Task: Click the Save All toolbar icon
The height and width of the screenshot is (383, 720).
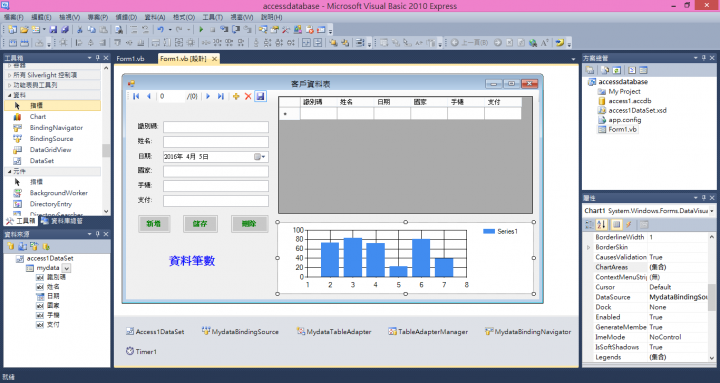Action: 65,30
